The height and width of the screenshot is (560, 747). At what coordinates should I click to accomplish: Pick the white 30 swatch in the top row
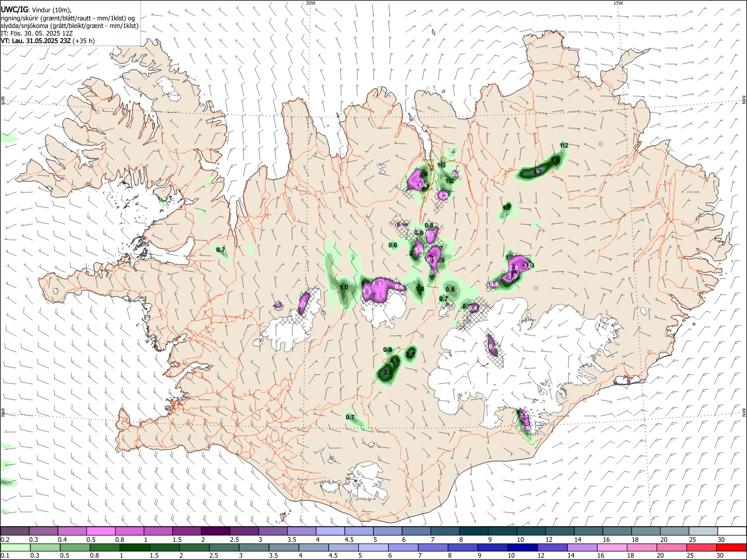point(732,531)
